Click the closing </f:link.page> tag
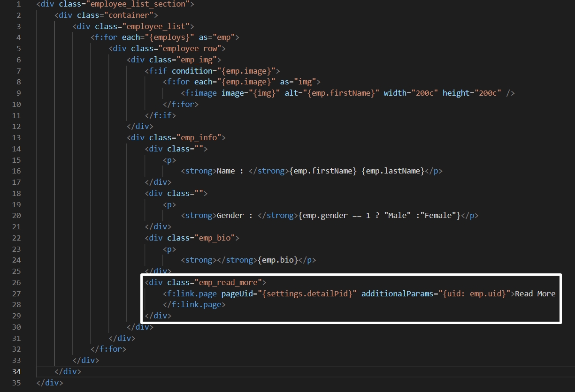This screenshot has height=392, width=575. coord(194,305)
